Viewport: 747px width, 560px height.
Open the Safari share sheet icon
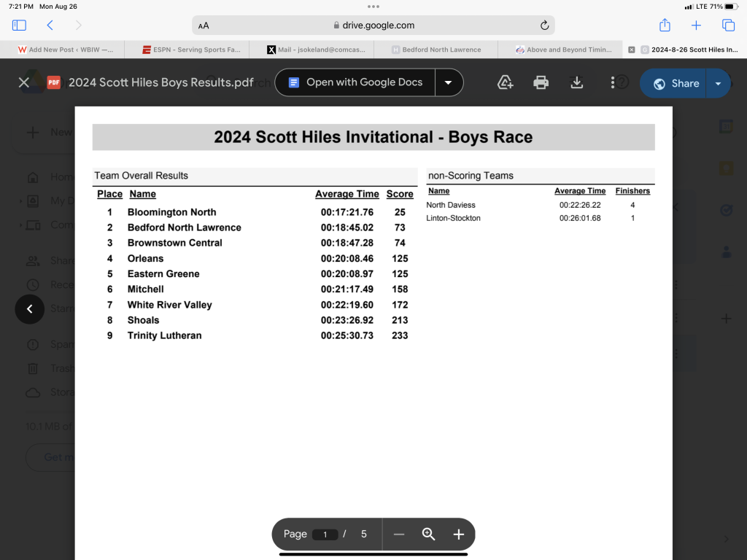(x=665, y=26)
